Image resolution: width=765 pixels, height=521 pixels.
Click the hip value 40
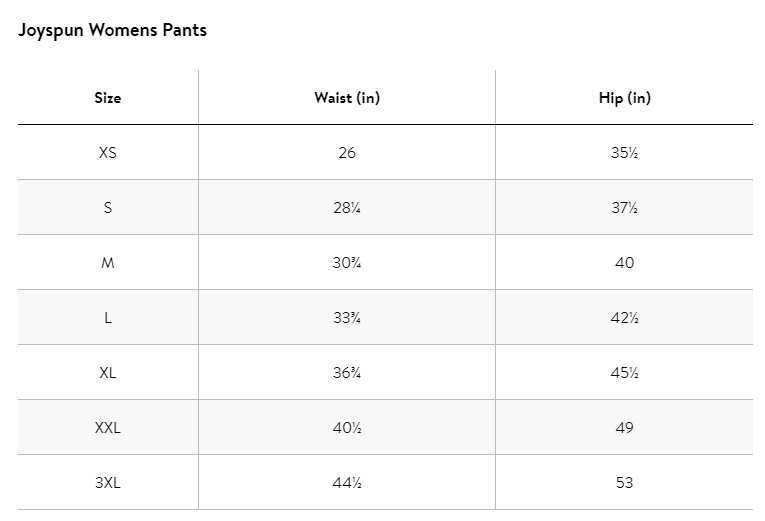pos(624,263)
